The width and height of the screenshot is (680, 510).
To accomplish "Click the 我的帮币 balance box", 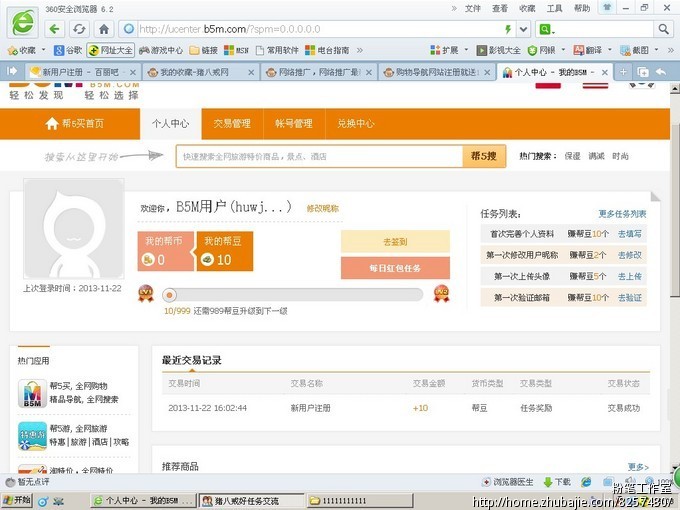I will [166, 251].
